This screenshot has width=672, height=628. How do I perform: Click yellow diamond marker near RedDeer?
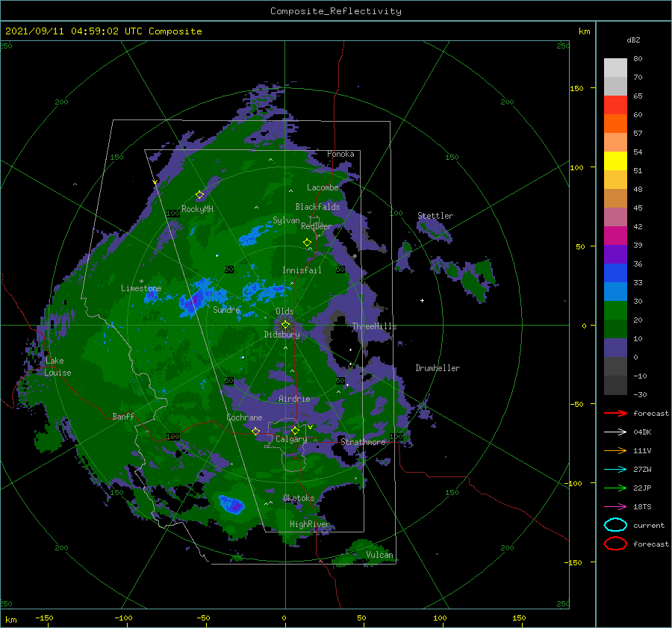tap(307, 243)
